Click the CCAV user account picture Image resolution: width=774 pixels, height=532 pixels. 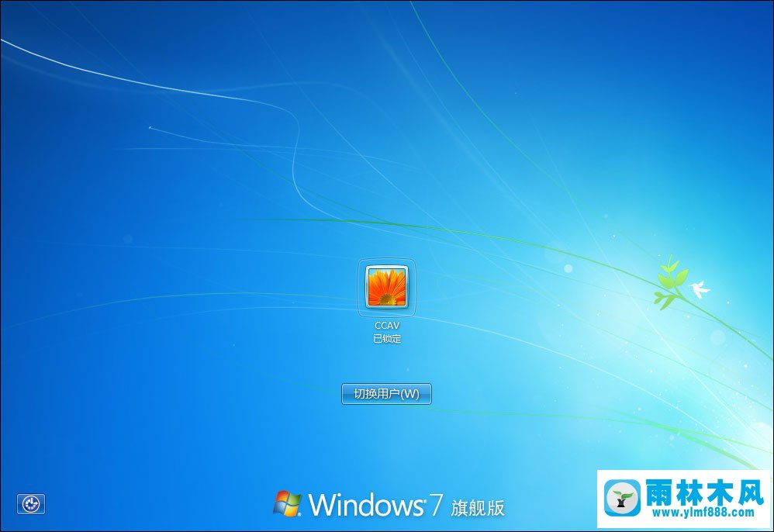pyautogui.click(x=386, y=286)
